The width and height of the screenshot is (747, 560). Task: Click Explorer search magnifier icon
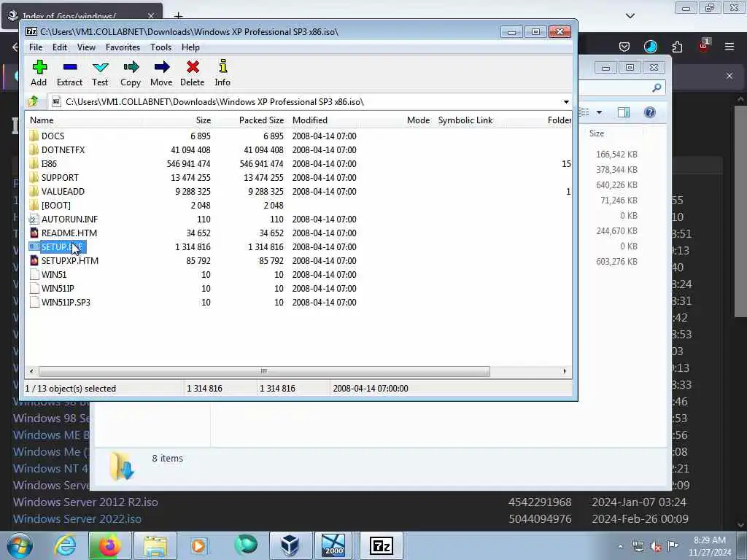click(657, 87)
